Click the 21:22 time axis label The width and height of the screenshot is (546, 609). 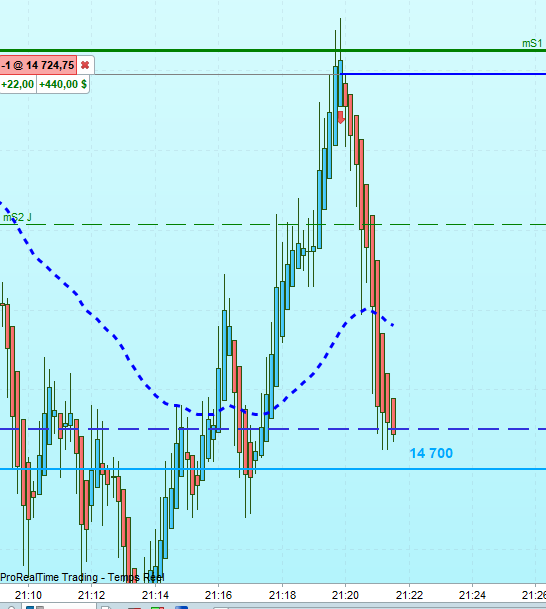coord(409,595)
